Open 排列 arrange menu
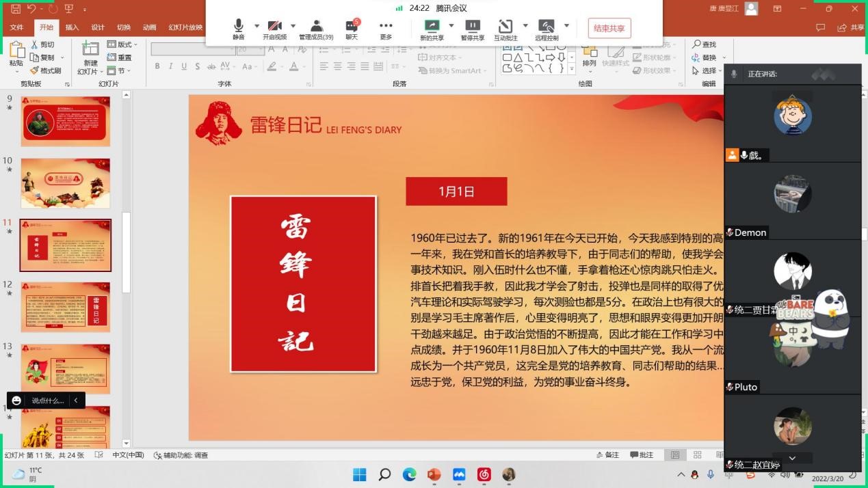Image resolution: width=868 pixels, height=488 pixels. click(x=589, y=56)
